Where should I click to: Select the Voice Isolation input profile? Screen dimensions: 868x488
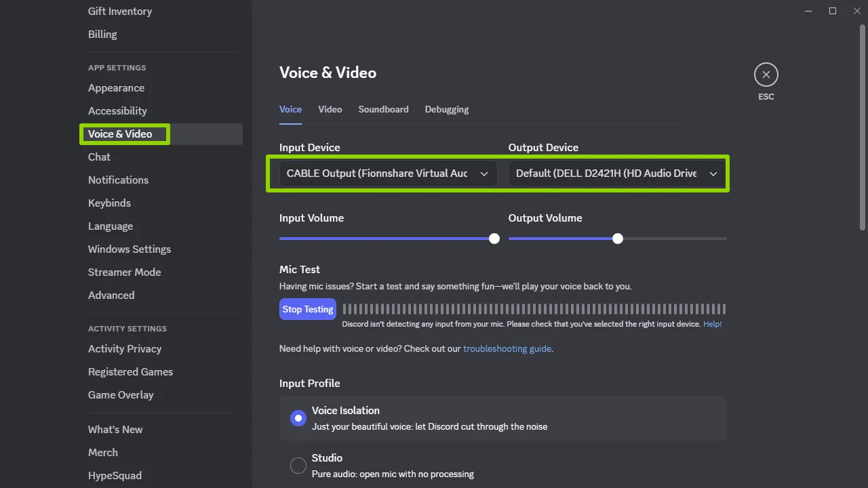(298, 418)
